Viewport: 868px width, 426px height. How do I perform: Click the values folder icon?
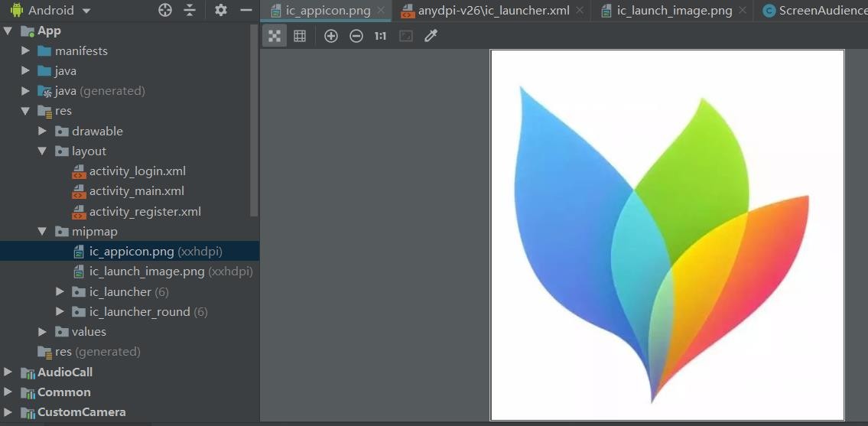click(x=62, y=332)
